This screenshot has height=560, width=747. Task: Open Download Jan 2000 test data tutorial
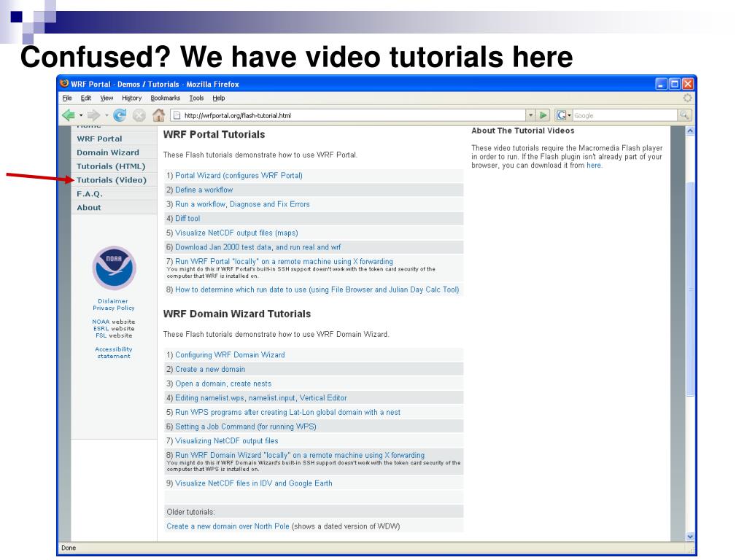tap(258, 247)
